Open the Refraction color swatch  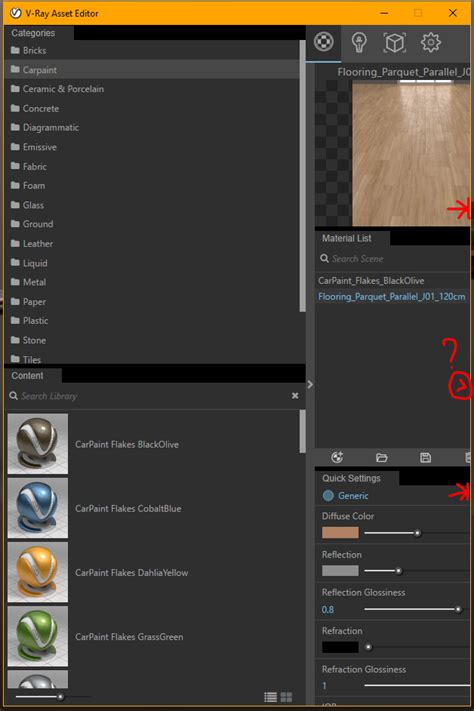(x=340, y=648)
